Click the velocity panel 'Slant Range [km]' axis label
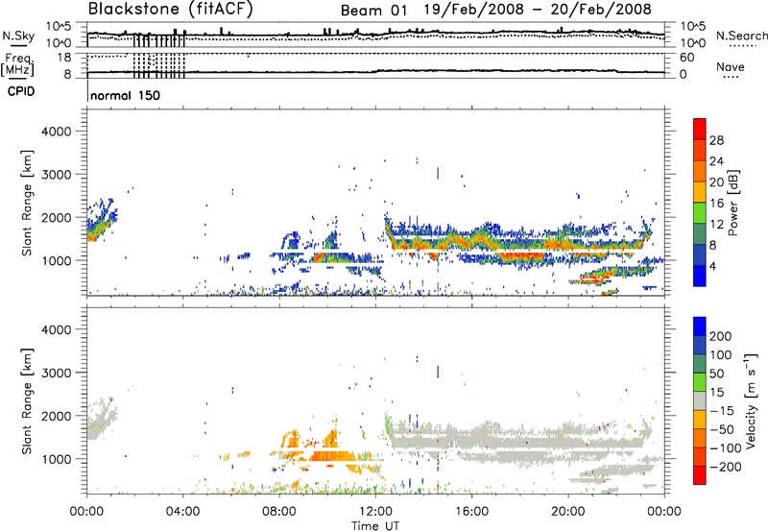The width and height of the screenshot is (768, 532). pos(27,401)
